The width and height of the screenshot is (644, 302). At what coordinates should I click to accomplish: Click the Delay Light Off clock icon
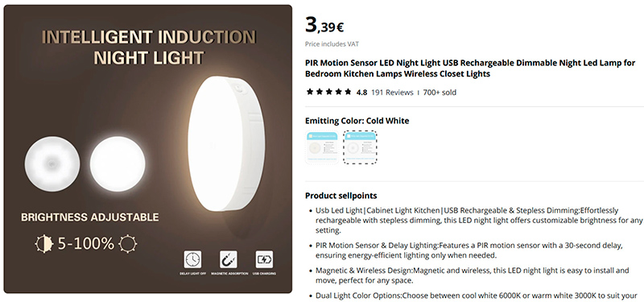[192, 259]
